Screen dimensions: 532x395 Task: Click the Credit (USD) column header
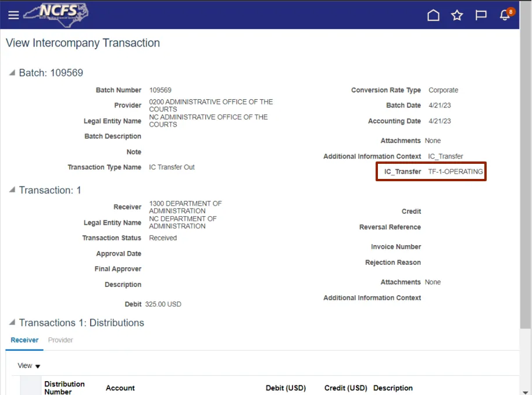coord(346,388)
